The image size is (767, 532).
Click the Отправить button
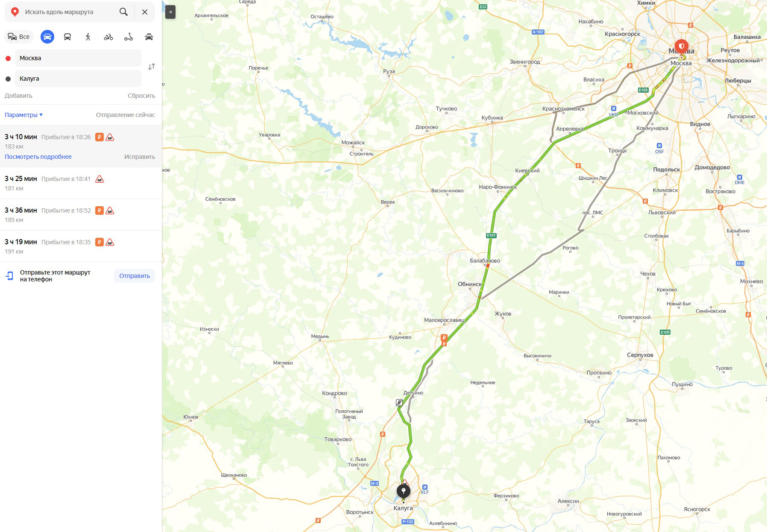(135, 276)
